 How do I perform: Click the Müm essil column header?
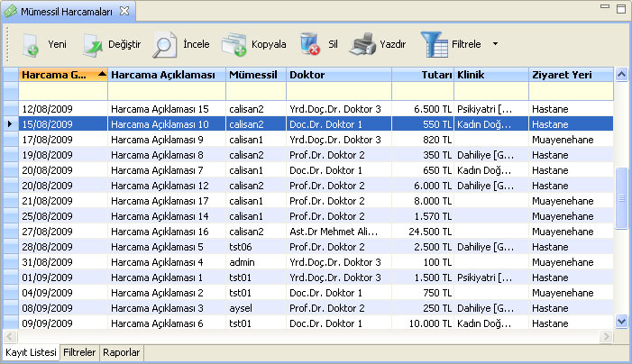pyautogui.click(x=254, y=74)
